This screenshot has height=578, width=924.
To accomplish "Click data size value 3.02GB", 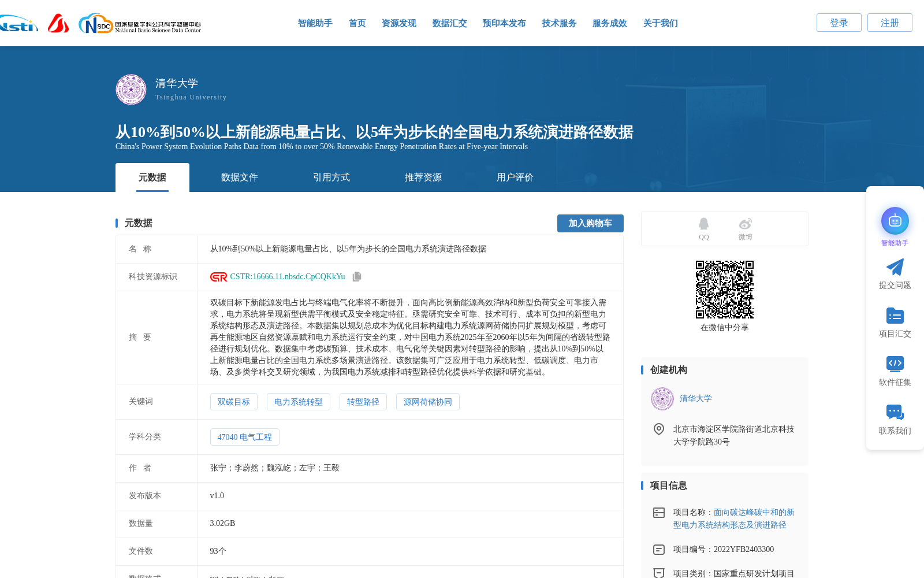I will [x=222, y=524].
